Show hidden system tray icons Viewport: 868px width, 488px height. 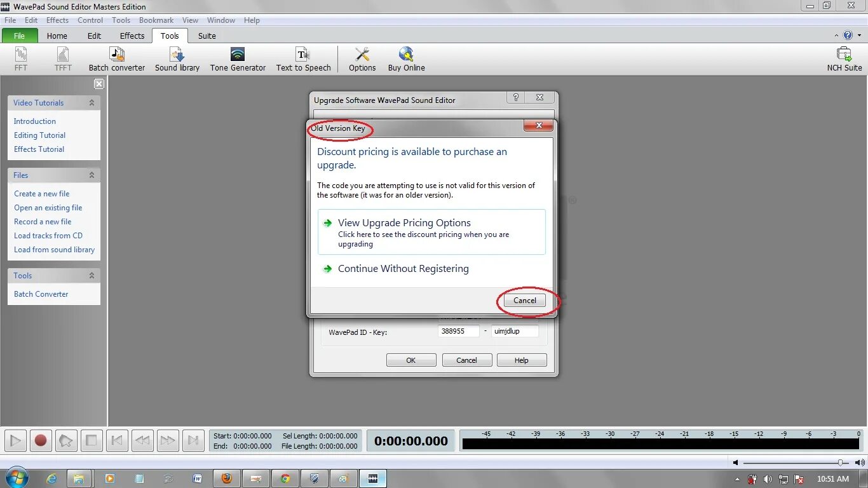(738, 479)
